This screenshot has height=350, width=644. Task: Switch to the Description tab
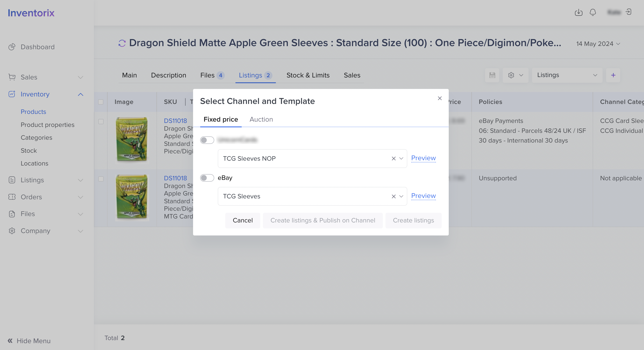(169, 75)
